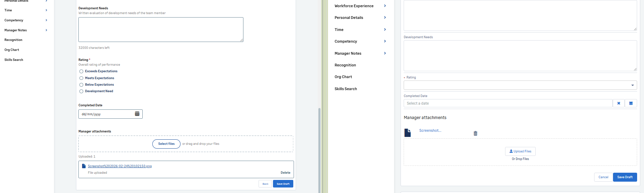Click Save Draft in the right panel
Viewport: 644px width, 193px height.
625,177
